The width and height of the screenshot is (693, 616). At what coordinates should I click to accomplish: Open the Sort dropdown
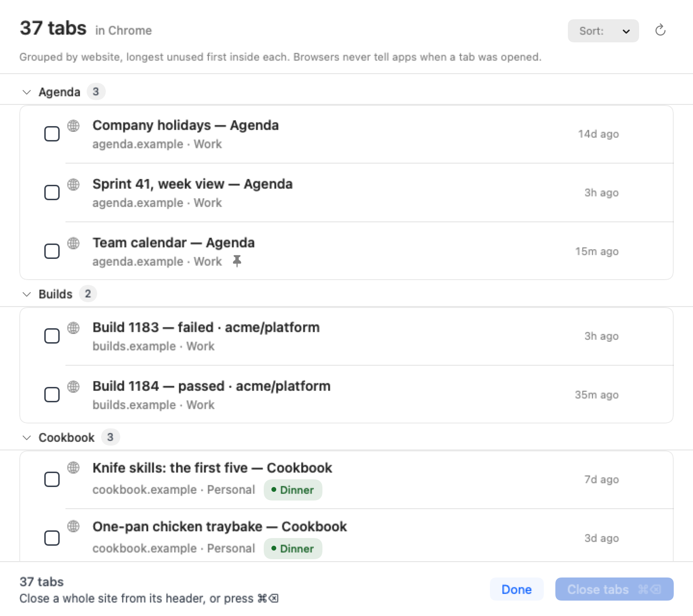pos(603,31)
